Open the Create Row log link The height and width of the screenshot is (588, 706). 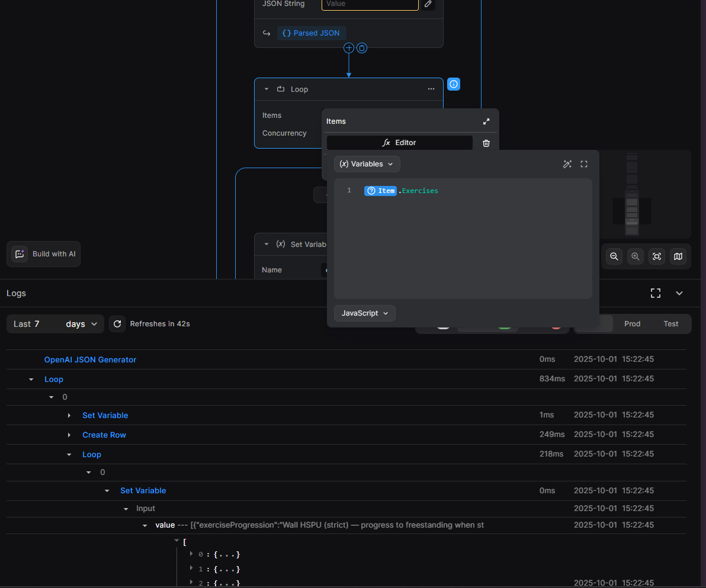click(x=104, y=435)
